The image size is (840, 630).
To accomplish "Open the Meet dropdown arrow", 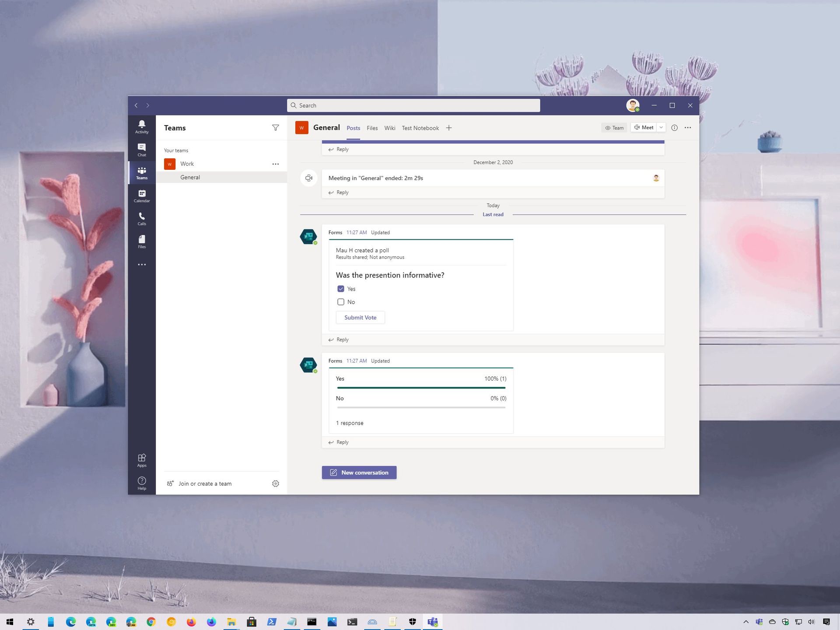I will point(661,127).
